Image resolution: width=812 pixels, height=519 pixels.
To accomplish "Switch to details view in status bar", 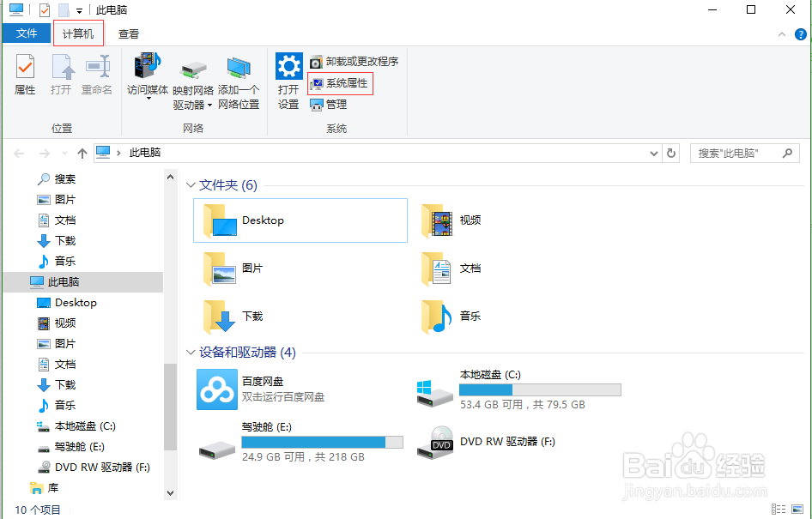I will point(778,510).
